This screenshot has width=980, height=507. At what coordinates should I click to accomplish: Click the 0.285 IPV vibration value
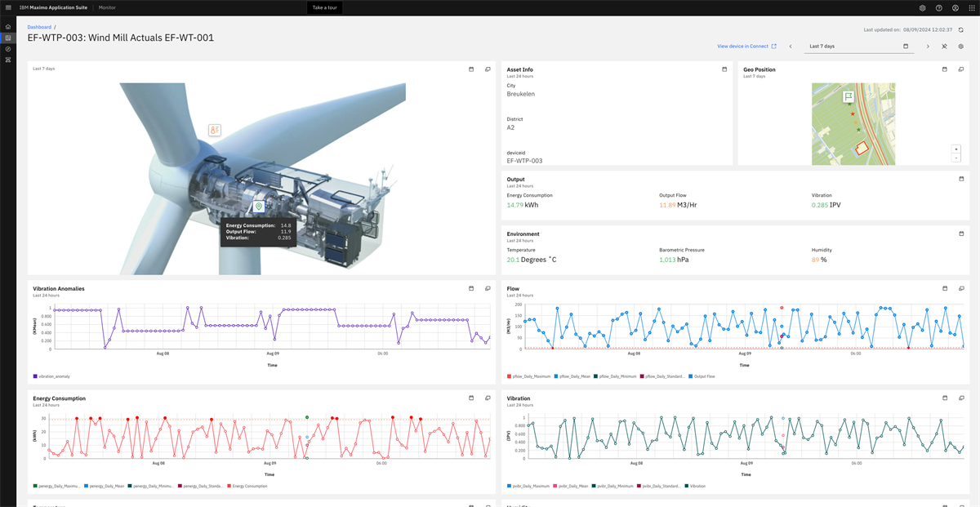click(x=826, y=205)
